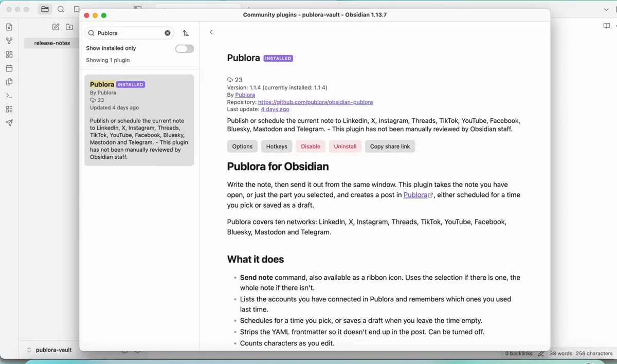Open canvas icon in left ribbon
Viewport: 617px width, 364px height.
coord(9,54)
